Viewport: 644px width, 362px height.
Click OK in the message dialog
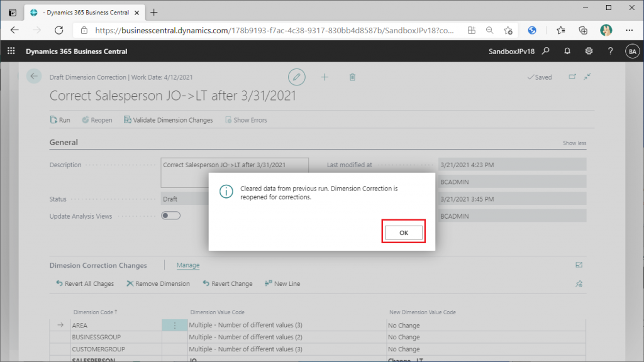[404, 233]
